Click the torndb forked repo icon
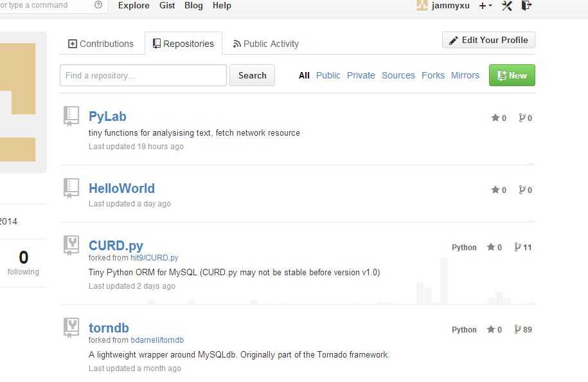This screenshot has width=588, height=382. point(71,327)
